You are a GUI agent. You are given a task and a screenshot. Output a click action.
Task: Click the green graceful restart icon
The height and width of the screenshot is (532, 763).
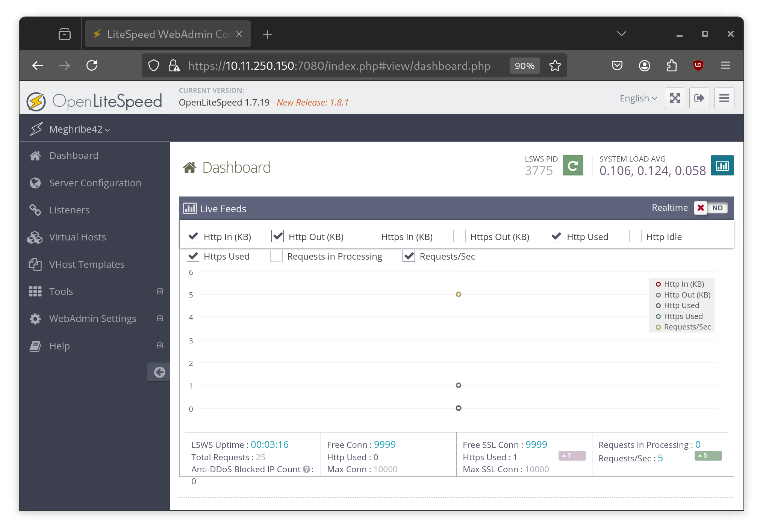pyautogui.click(x=573, y=165)
